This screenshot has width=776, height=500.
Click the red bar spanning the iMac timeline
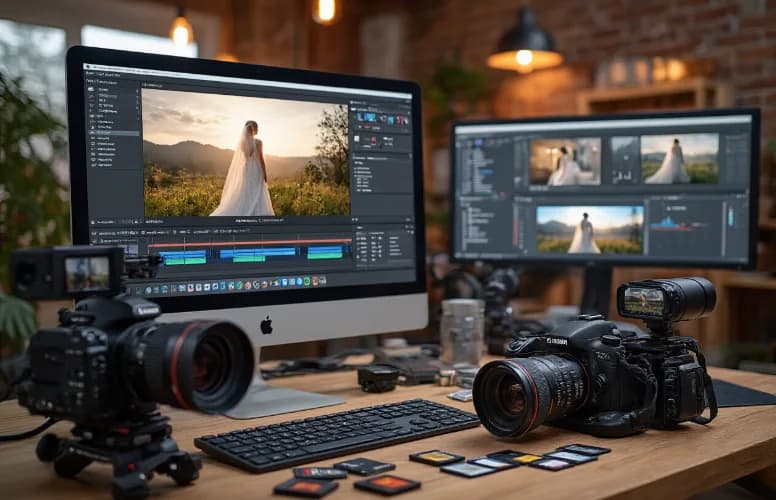click(x=250, y=243)
